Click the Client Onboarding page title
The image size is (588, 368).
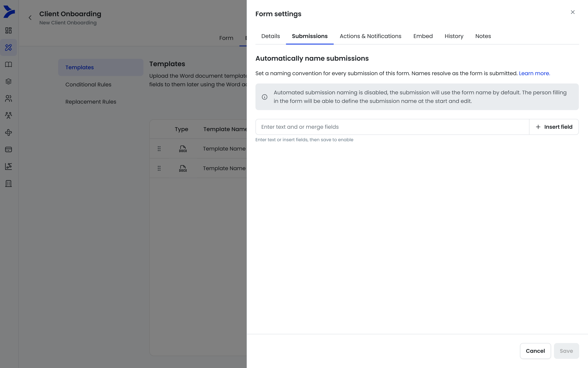pyautogui.click(x=70, y=14)
